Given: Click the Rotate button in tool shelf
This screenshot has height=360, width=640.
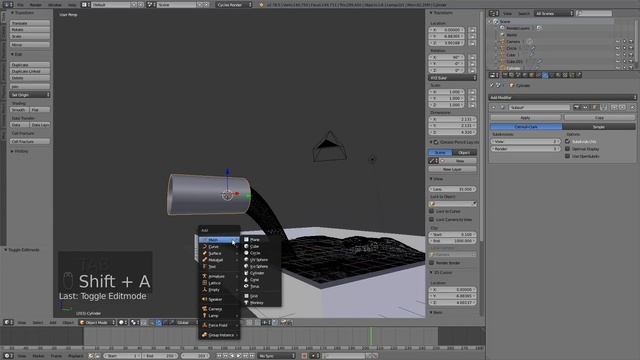Looking at the screenshot, I should point(30,30).
